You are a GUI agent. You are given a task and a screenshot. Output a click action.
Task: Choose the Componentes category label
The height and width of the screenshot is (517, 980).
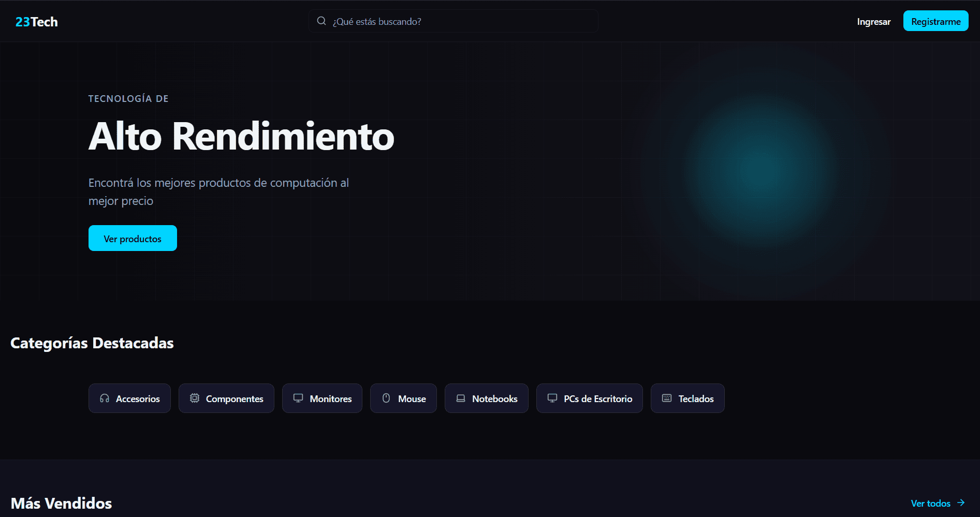(235, 399)
